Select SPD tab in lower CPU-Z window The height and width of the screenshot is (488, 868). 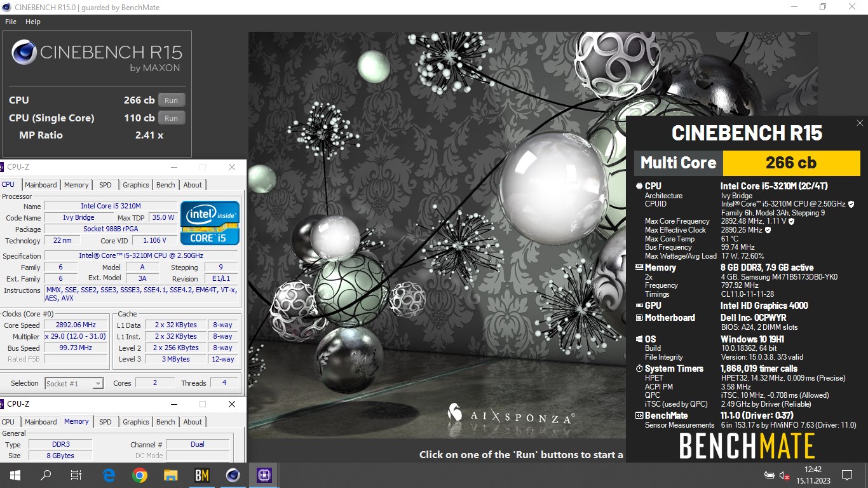point(105,422)
